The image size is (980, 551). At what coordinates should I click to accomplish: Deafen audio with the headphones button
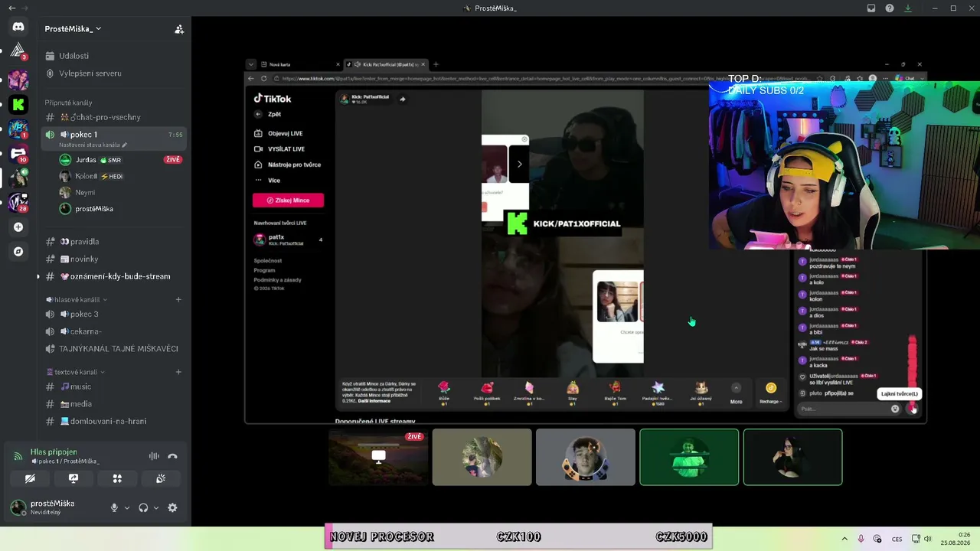tap(143, 507)
